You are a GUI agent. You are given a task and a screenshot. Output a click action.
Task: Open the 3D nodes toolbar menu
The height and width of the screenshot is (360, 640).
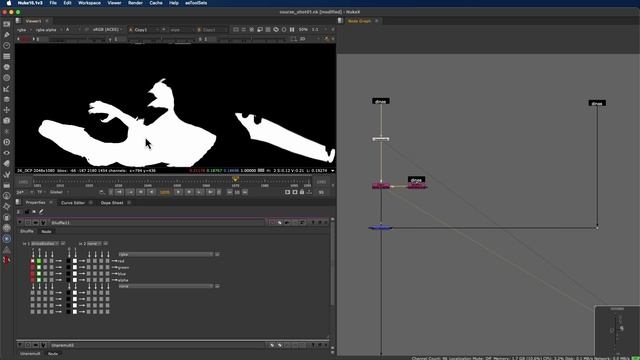(7, 121)
